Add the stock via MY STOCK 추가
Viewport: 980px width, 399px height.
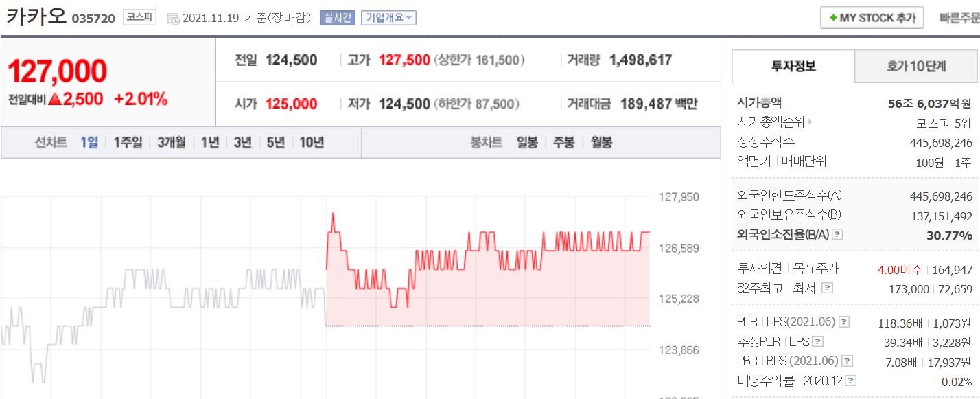pos(872,18)
